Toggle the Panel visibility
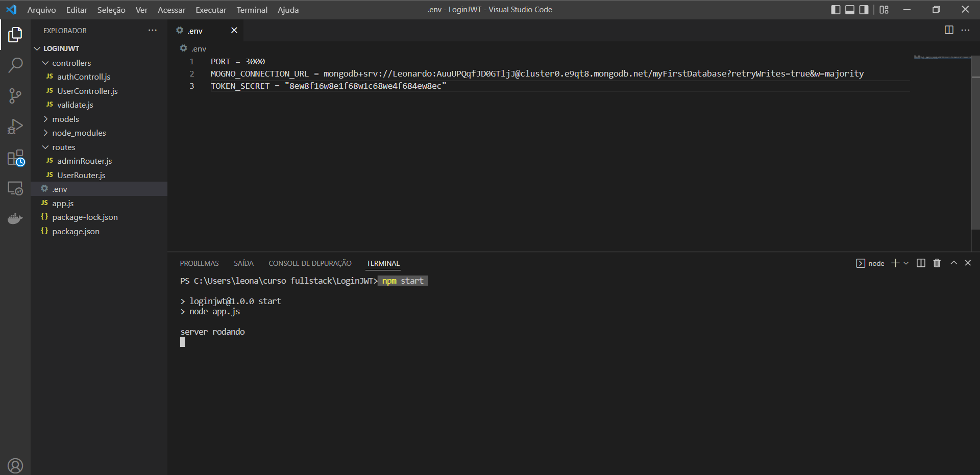Viewport: 980px width, 475px height. coord(849,9)
